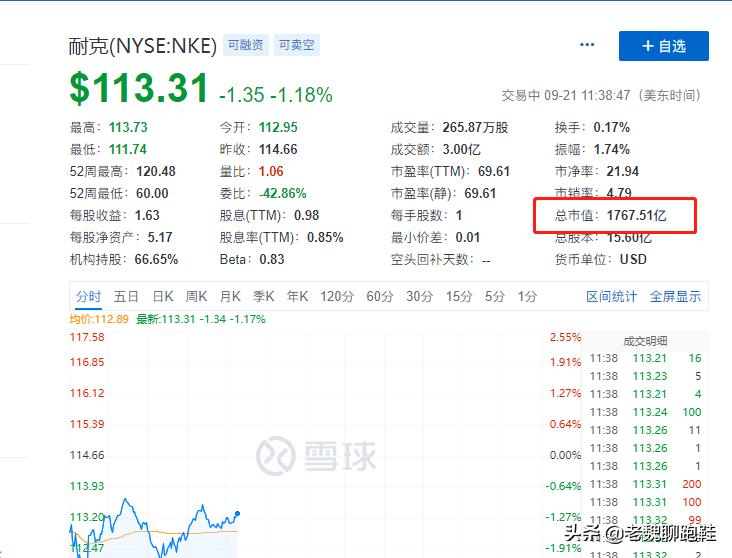Switch to the 分时 chart tab
732x558 pixels.
[x=88, y=296]
